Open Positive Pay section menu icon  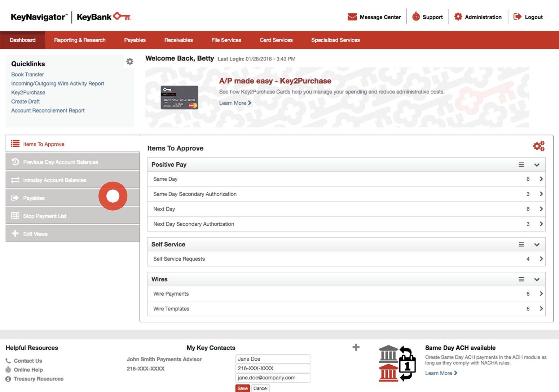click(521, 164)
